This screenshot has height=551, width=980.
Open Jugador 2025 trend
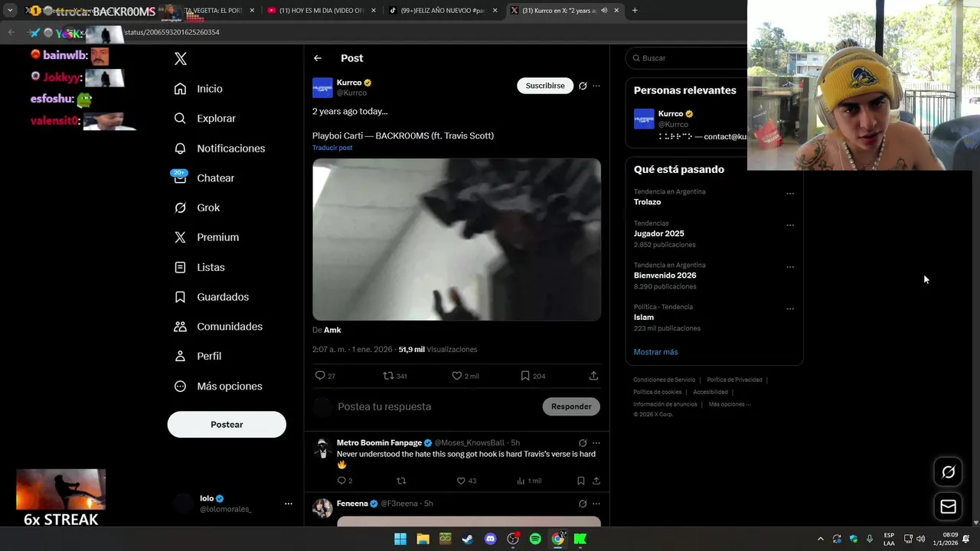(x=658, y=233)
